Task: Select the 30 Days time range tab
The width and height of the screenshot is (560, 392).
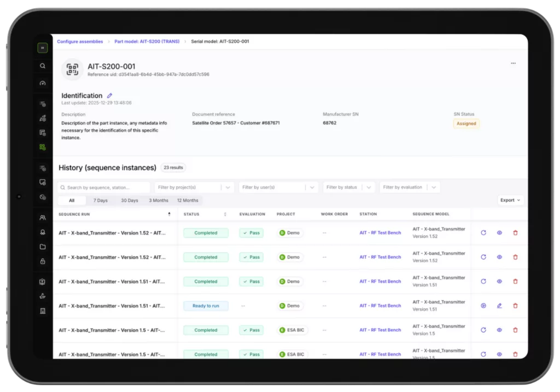Action: [x=130, y=201]
